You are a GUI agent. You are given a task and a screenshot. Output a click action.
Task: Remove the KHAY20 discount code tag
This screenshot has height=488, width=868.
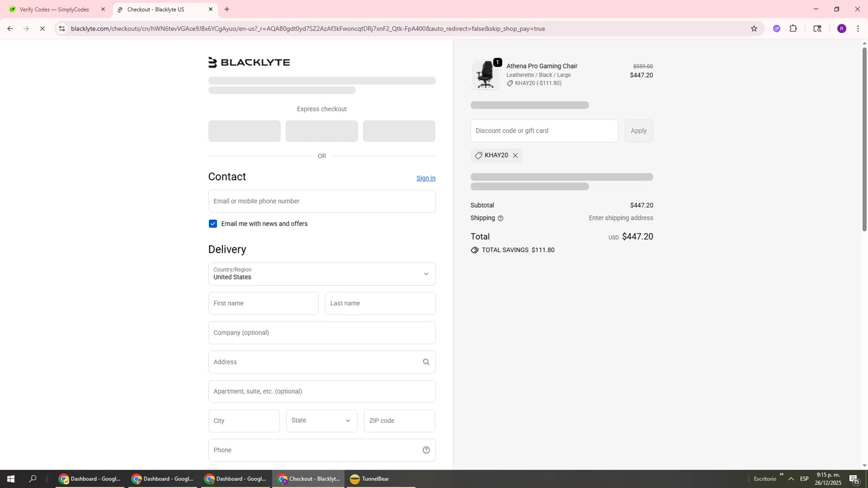[515, 156]
